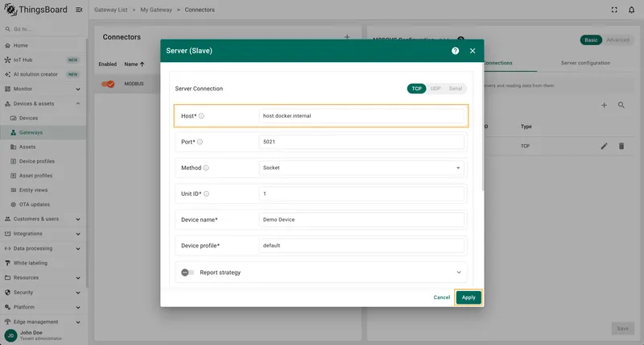Go to Gateway List breadcrumb
Screen dimensions: 644x345
[111, 10]
